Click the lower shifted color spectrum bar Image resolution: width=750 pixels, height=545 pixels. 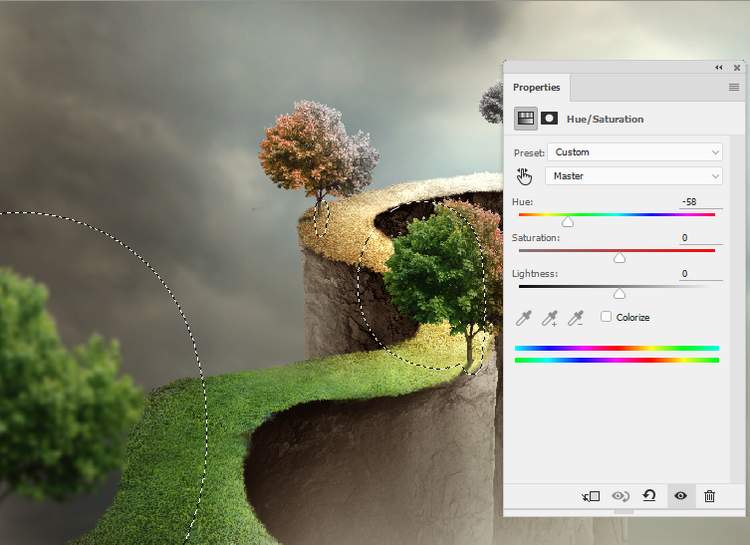[x=617, y=360]
